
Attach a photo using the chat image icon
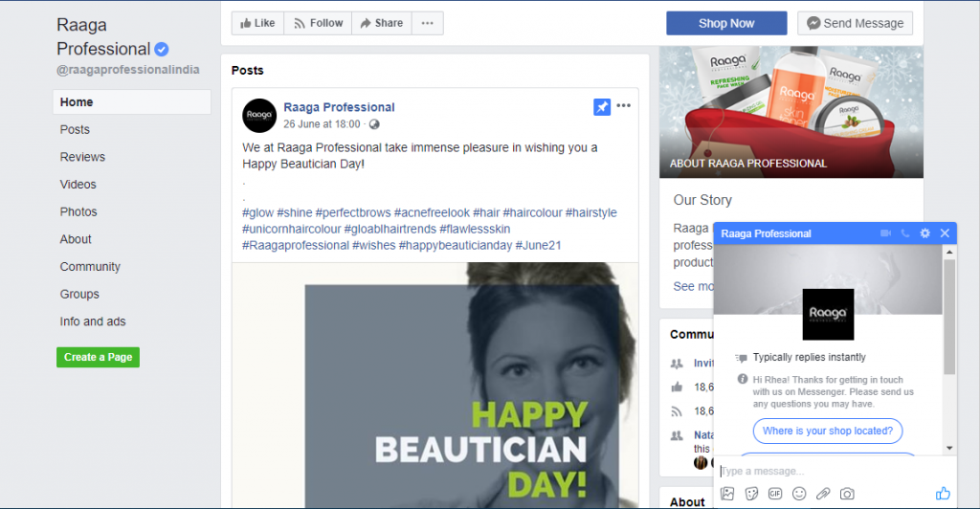tap(727, 494)
